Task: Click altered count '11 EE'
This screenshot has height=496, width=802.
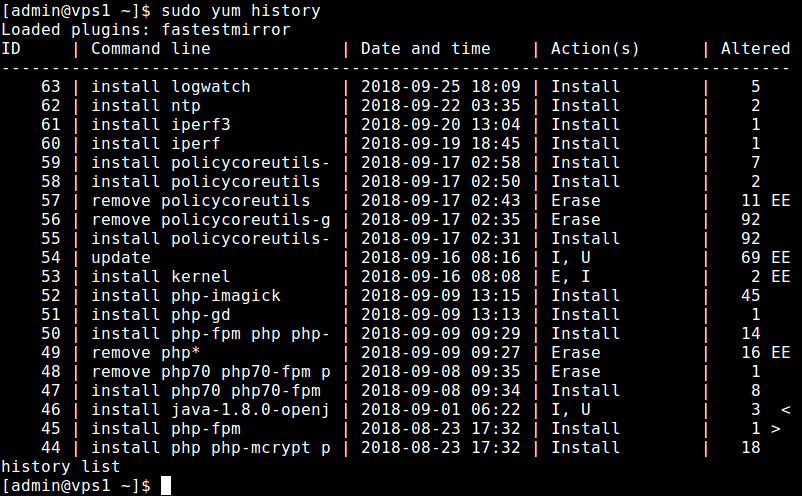Action: (766, 200)
